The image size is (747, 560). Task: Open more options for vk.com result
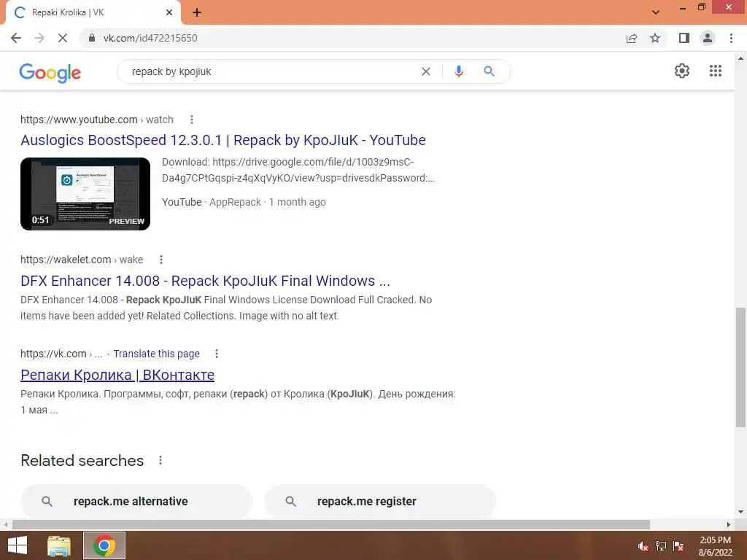[x=216, y=354]
